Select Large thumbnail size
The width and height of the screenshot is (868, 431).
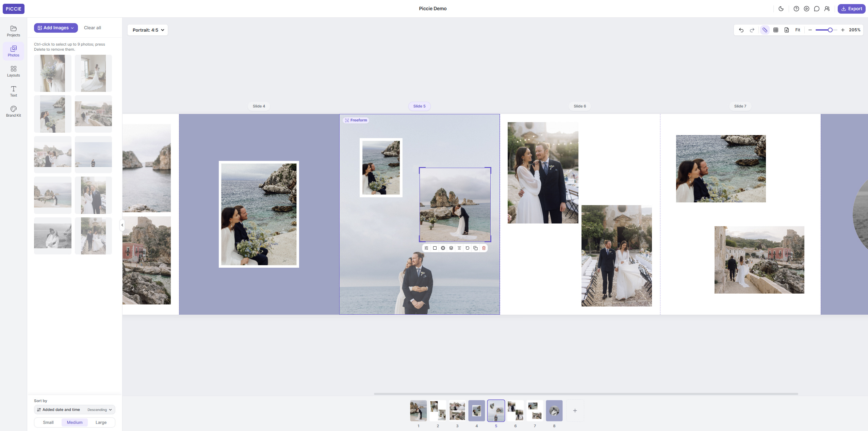coord(101,422)
